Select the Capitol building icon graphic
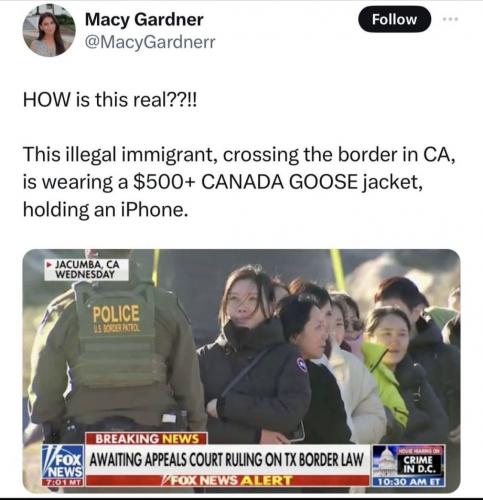Viewport: 483px width, 500px height. pos(384,462)
